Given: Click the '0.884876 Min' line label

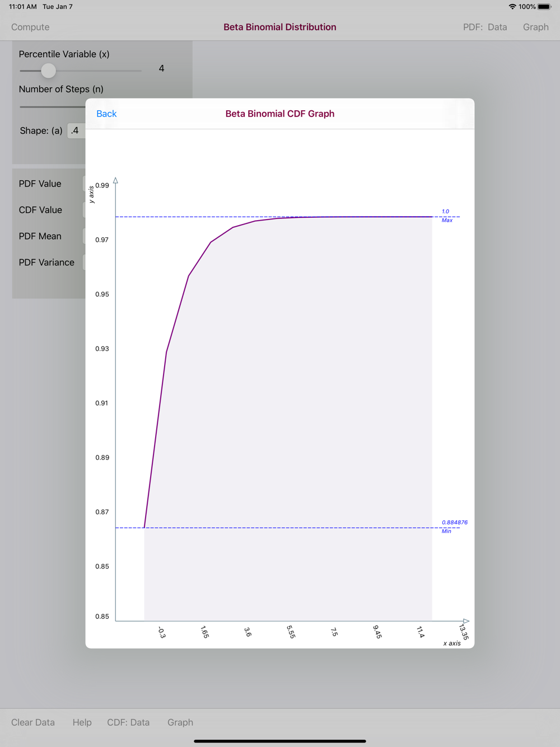Looking at the screenshot, I should coord(454,526).
